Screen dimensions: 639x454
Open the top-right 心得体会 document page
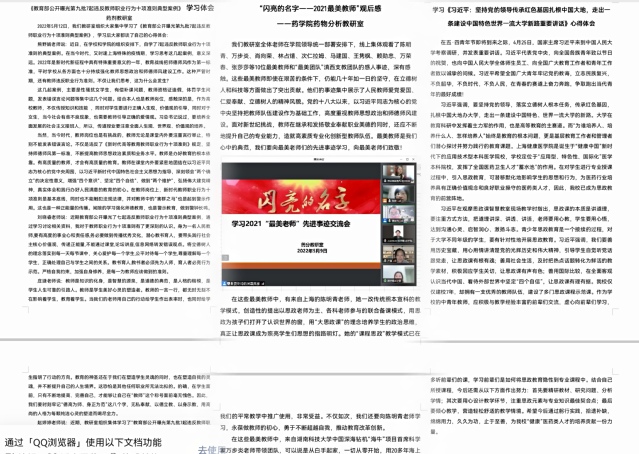point(533,170)
